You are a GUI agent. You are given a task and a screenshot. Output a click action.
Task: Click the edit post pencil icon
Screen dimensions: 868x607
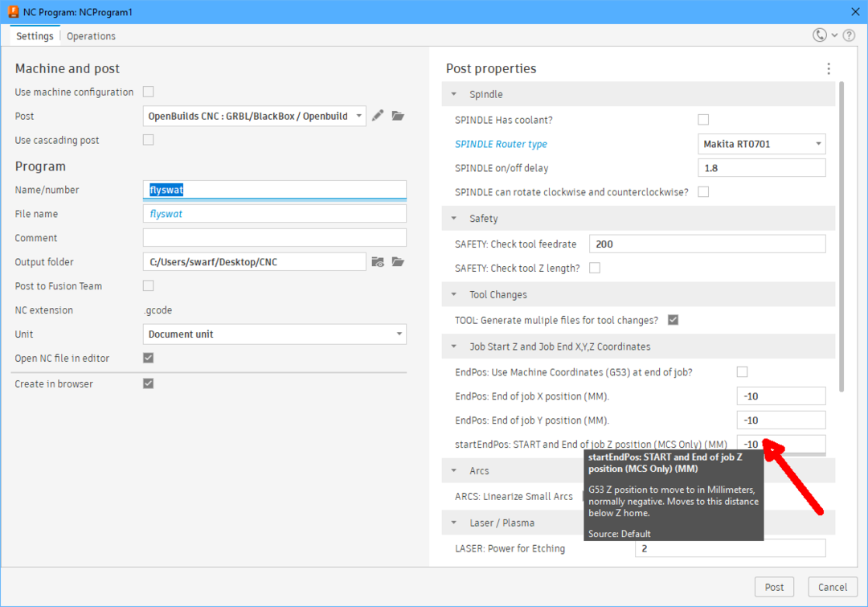click(378, 116)
